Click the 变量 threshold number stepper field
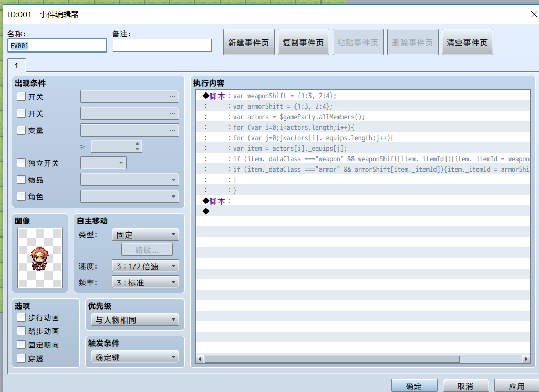 (117, 147)
